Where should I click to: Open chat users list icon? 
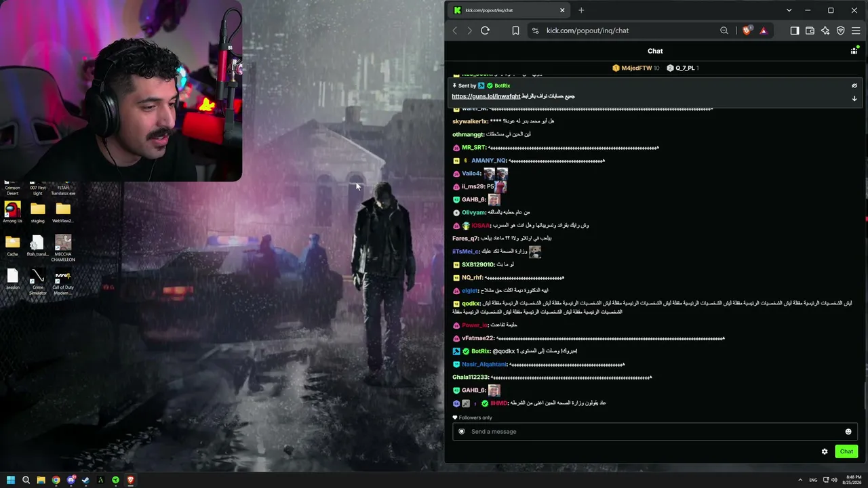click(854, 51)
